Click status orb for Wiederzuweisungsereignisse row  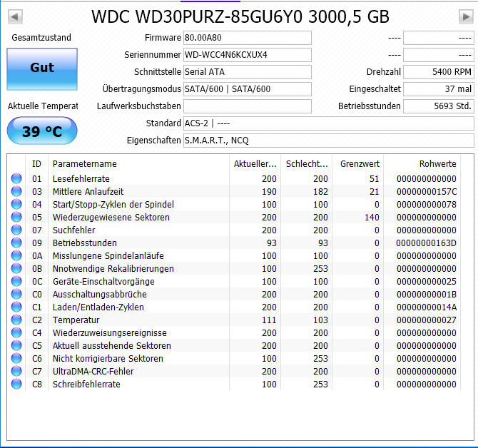(x=16, y=333)
